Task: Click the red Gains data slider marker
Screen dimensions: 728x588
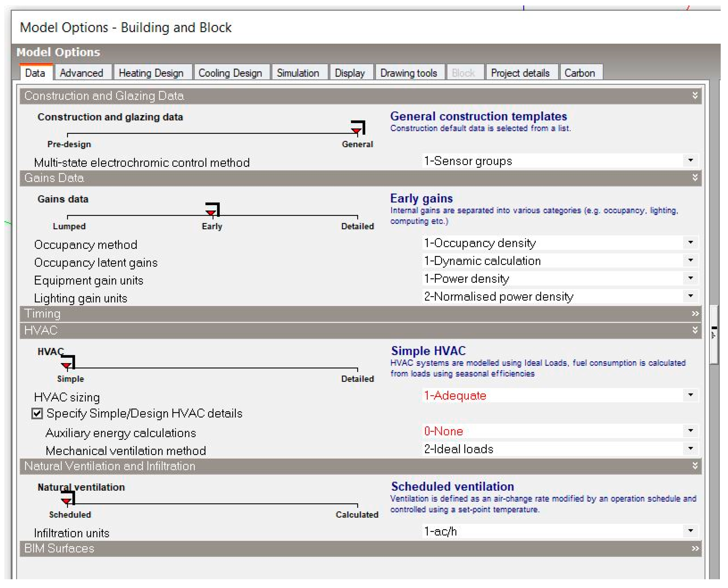Action: (x=211, y=213)
